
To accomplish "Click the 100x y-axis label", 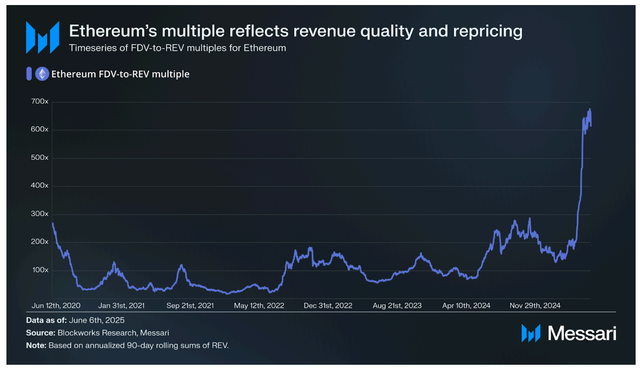I will tap(39, 270).
